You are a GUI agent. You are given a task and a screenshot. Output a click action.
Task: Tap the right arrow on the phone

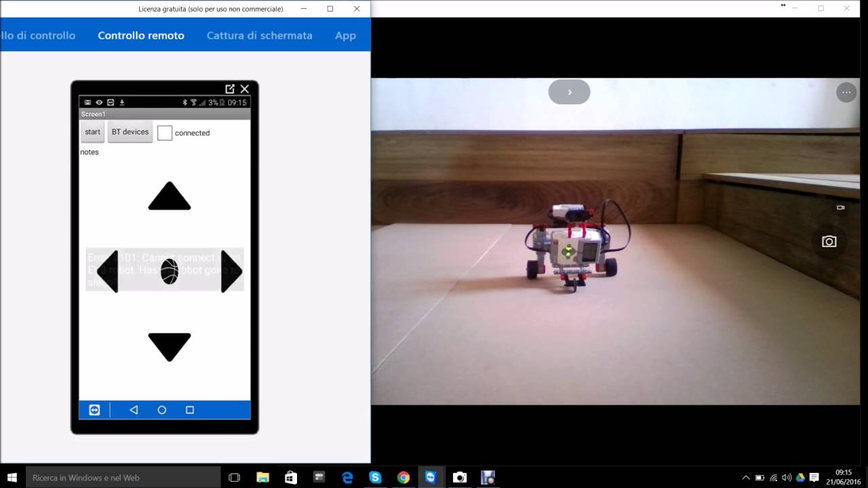tap(231, 272)
